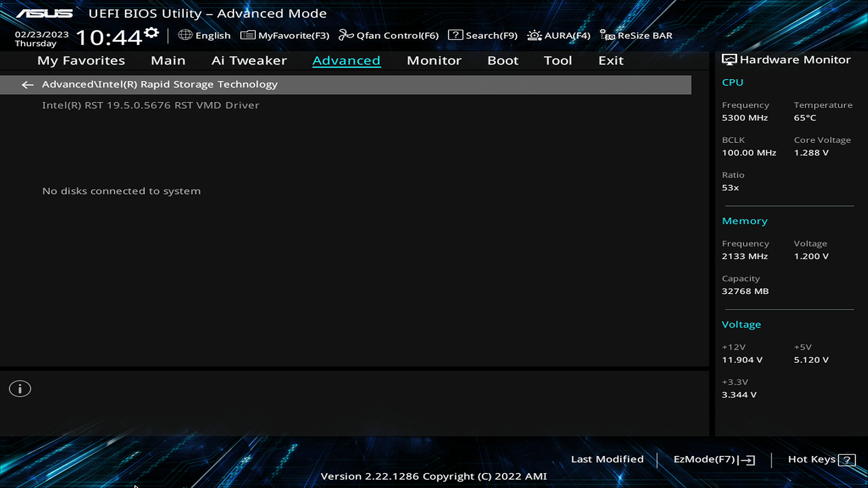Open the Exit tab
Screen dimensions: 868x488
[611, 61]
